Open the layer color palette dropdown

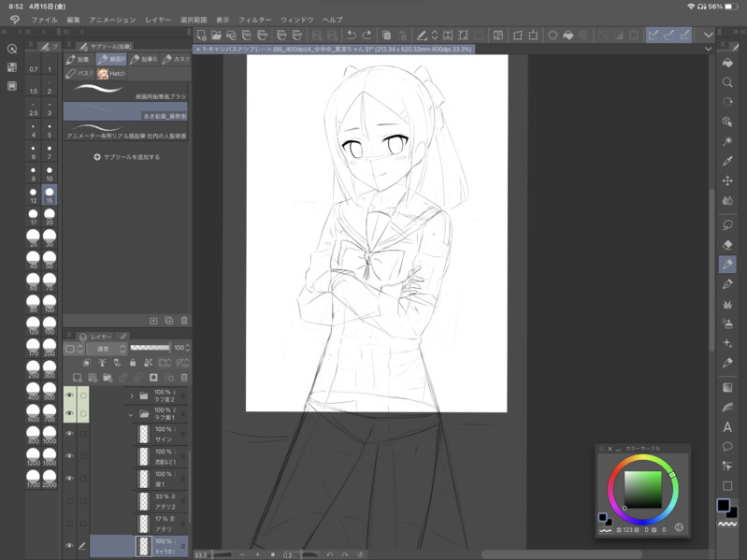pyautogui.click(x=73, y=349)
